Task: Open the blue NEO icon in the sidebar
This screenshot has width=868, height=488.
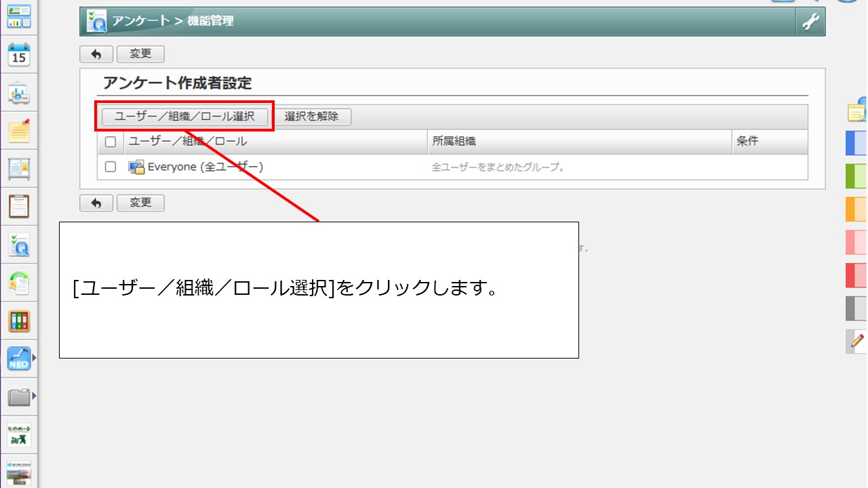Action: click(x=19, y=359)
